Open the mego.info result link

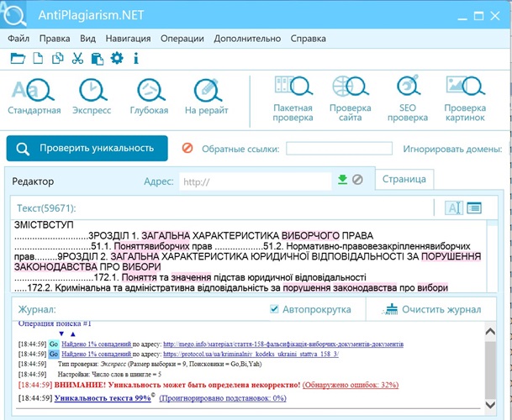click(283, 344)
